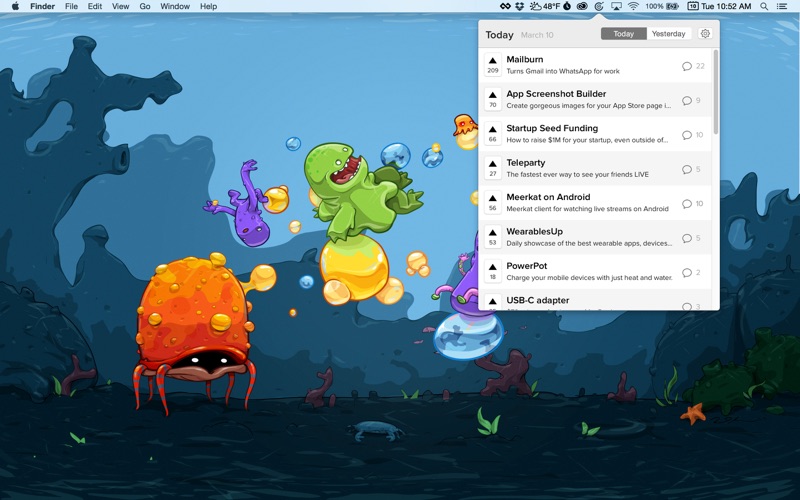Open Notification Center
Viewport: 800px width, 500px height.
(781, 6)
